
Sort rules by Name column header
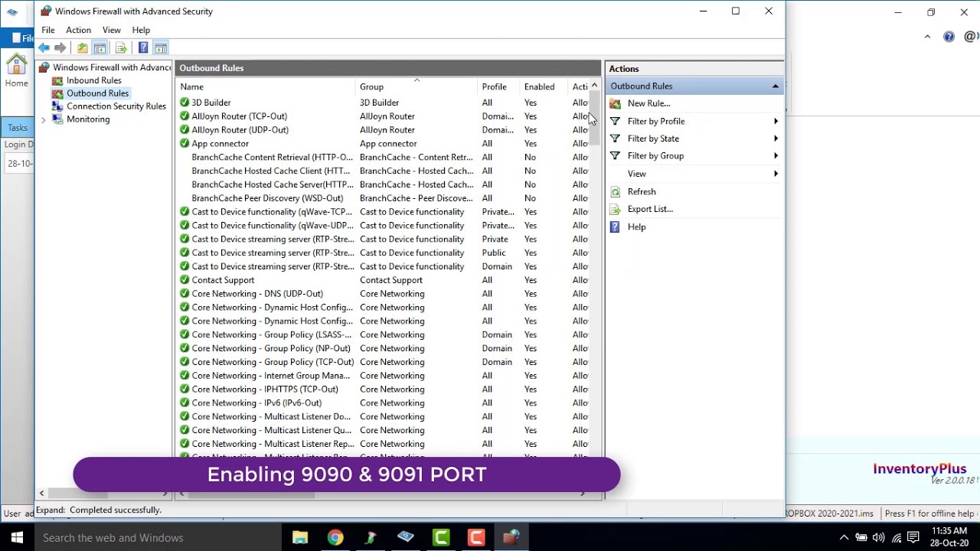[x=267, y=86]
